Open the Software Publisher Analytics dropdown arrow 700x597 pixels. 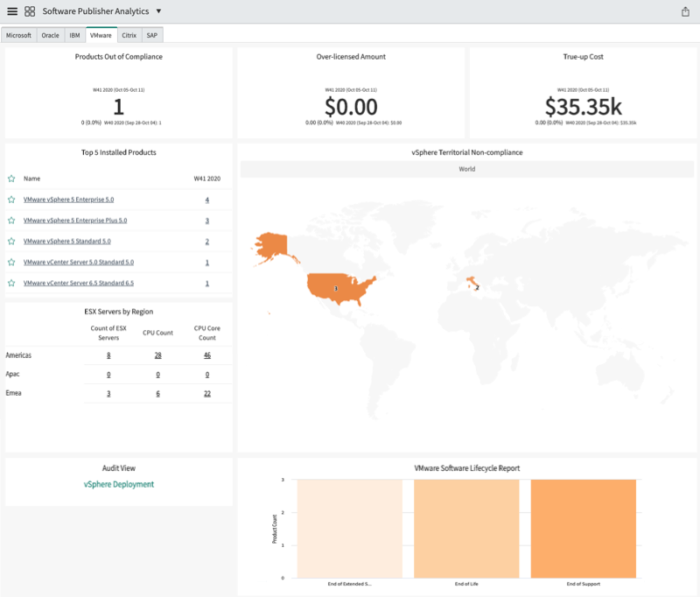point(158,11)
